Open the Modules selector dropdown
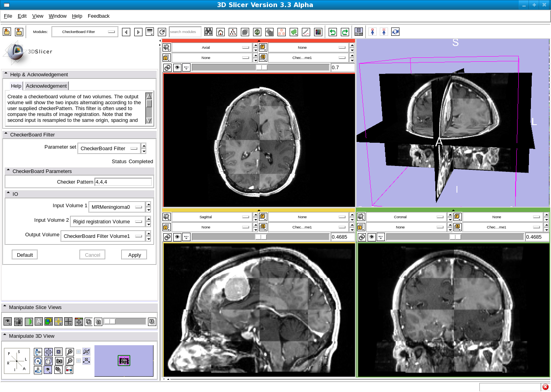Screen dimensions: 551x392 85,32
